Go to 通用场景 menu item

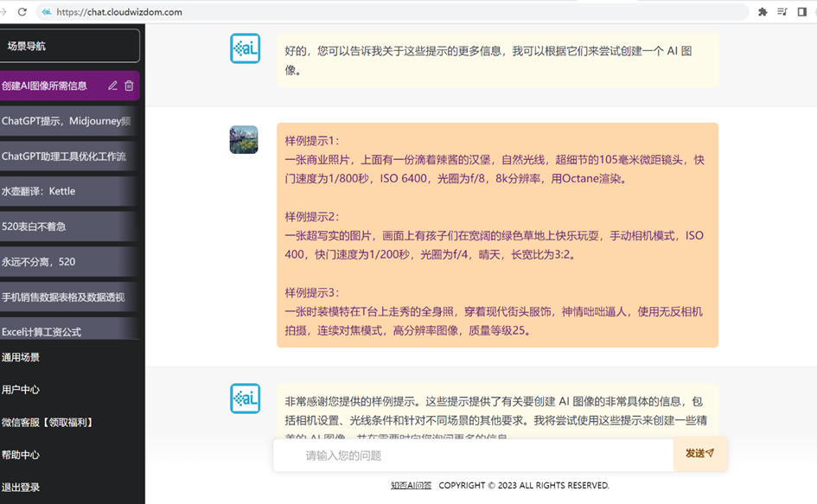point(21,357)
